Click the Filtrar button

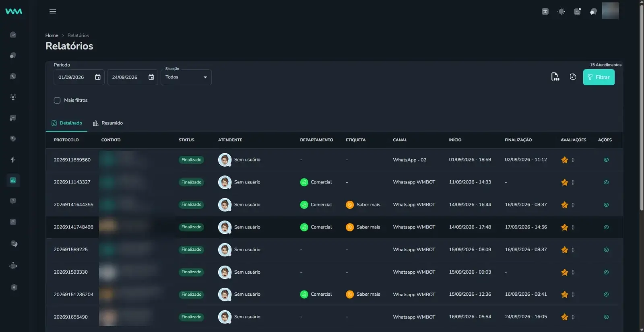pyautogui.click(x=599, y=77)
